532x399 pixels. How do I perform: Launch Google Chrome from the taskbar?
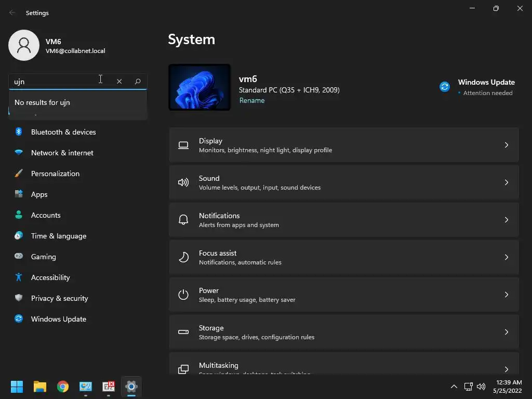click(63, 387)
